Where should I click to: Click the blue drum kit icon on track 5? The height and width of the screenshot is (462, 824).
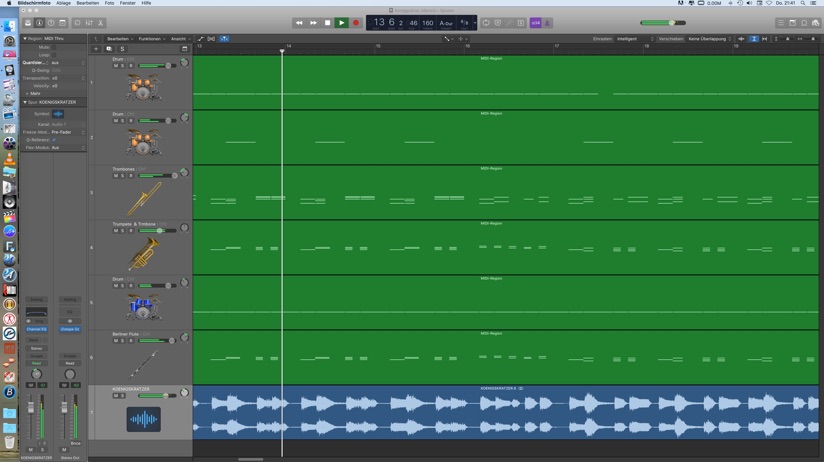click(x=143, y=307)
